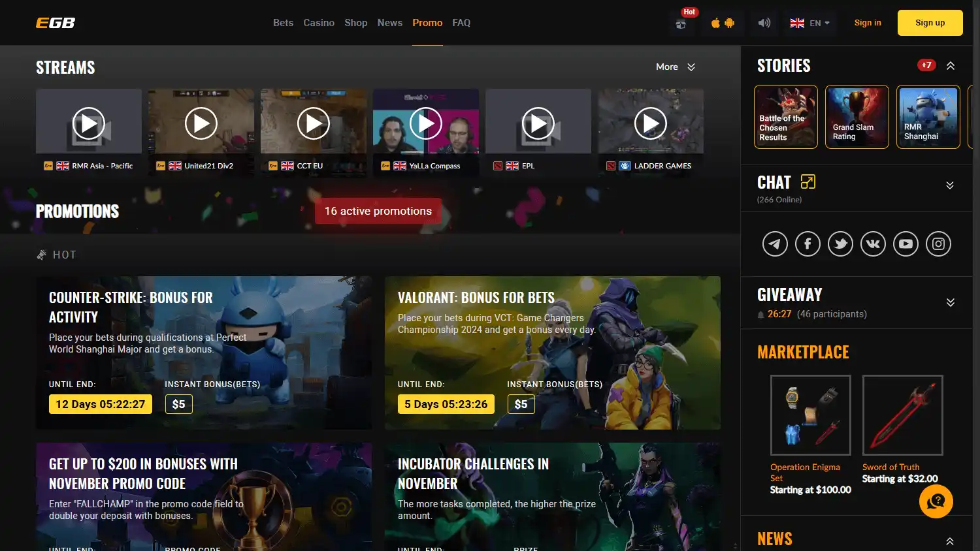Open the Hot gift box icon
980x551 pixels.
[x=681, y=24]
